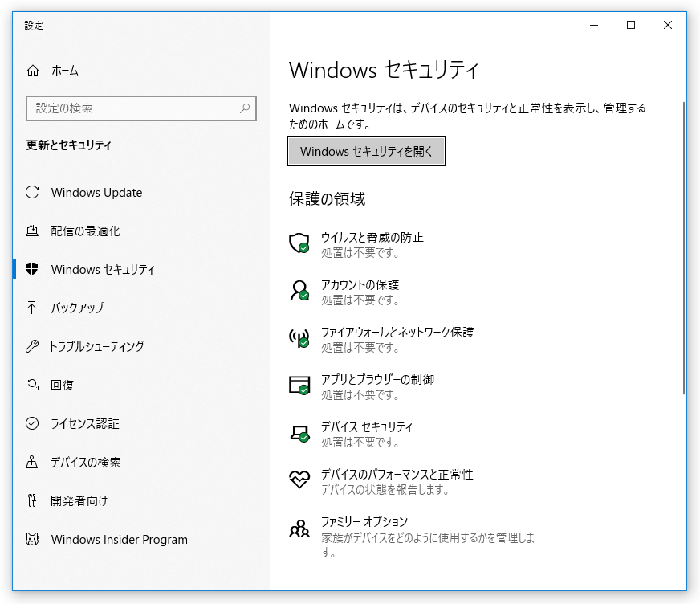The image size is (700, 604).
Task: Open デバイス セキュリティ link
Action: point(367,426)
